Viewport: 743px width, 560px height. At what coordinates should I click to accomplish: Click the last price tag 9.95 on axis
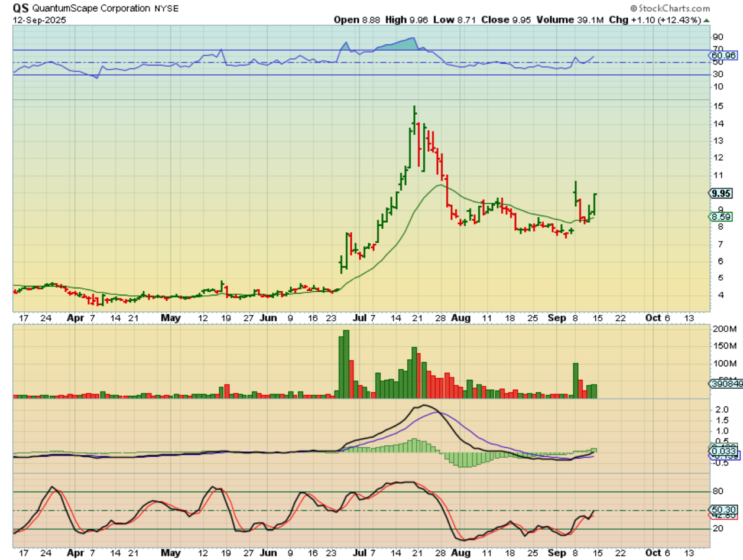point(719,193)
